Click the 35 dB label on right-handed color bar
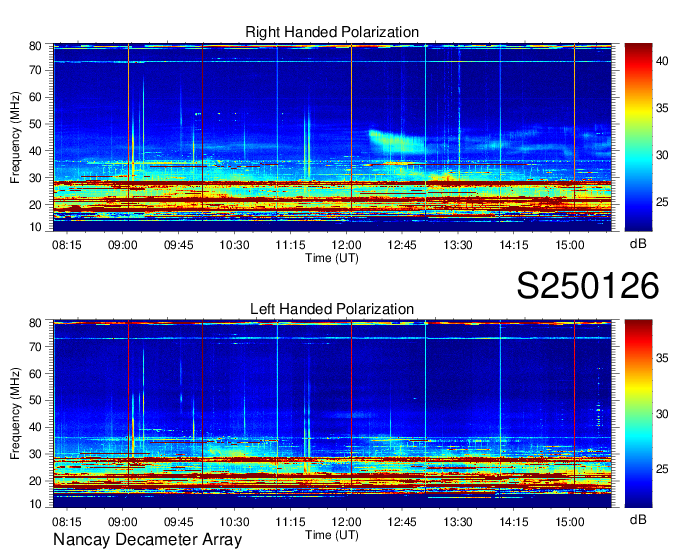The image size is (680, 552). click(662, 108)
